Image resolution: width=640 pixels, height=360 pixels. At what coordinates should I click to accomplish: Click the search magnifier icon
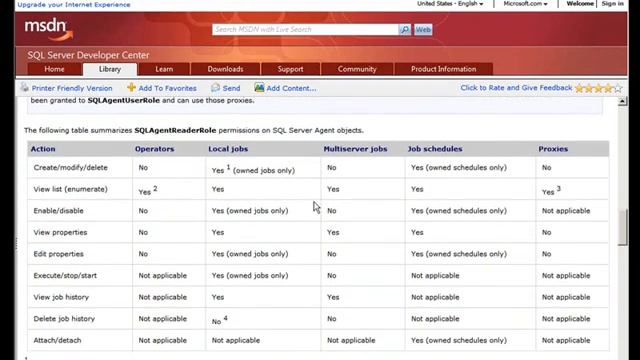404,29
